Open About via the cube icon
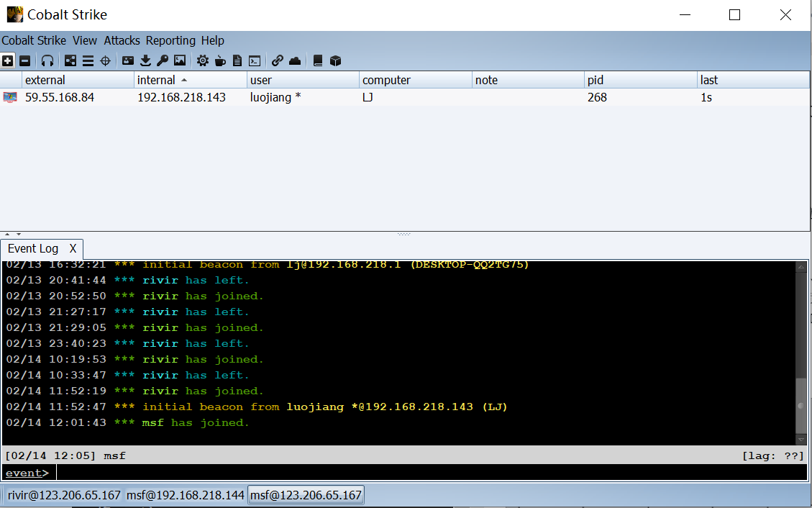The height and width of the screenshot is (508, 812). click(x=336, y=60)
